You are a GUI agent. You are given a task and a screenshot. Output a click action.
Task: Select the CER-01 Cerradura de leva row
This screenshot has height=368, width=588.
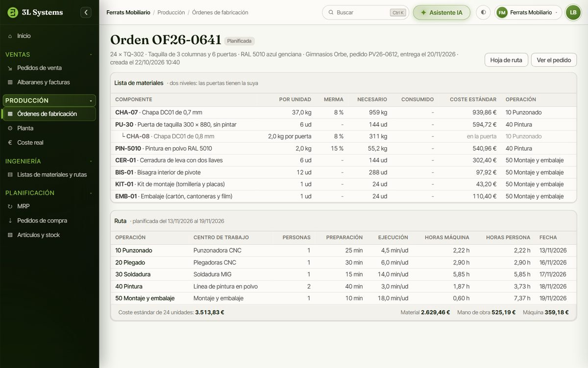point(343,160)
